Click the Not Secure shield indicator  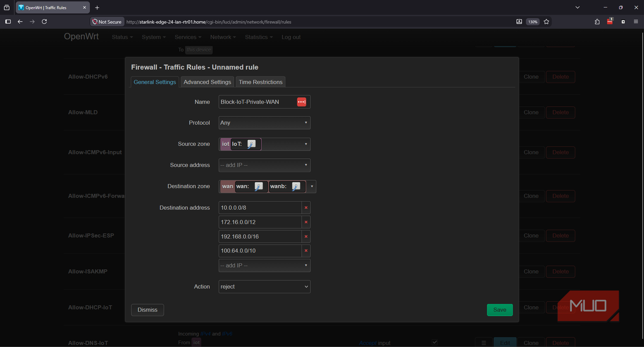(107, 22)
